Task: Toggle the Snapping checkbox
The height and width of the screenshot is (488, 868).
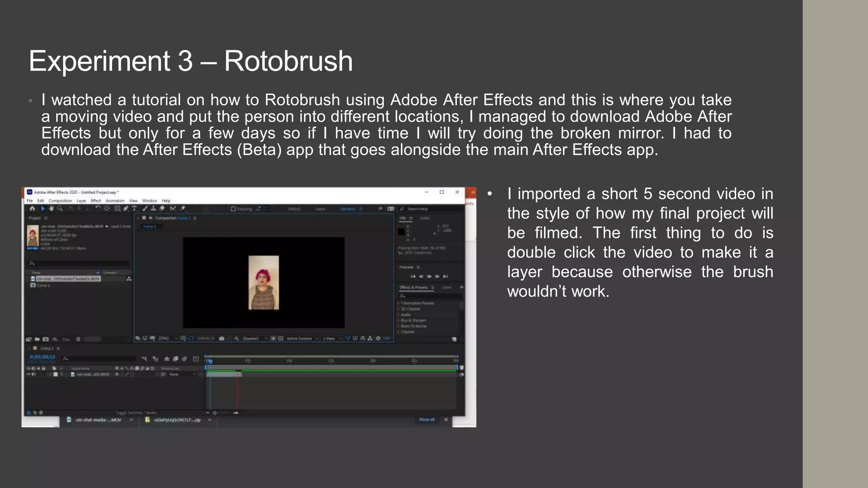Action: click(x=233, y=209)
